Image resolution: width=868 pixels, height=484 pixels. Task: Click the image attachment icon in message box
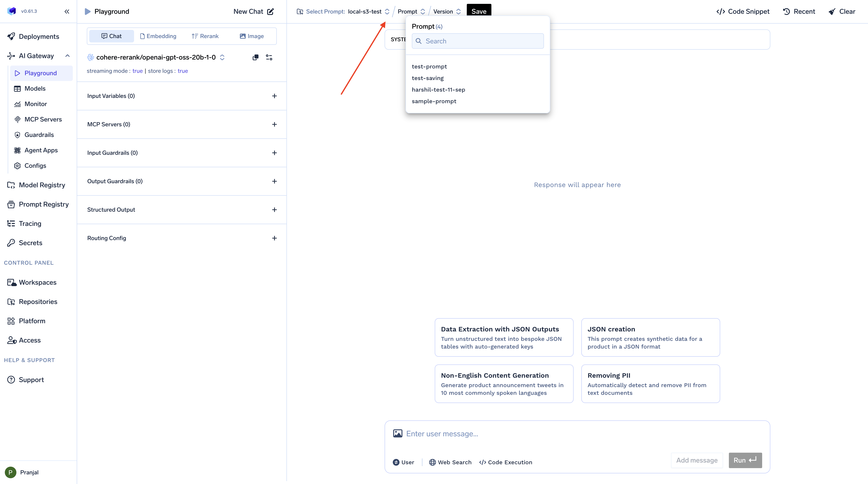398,433
